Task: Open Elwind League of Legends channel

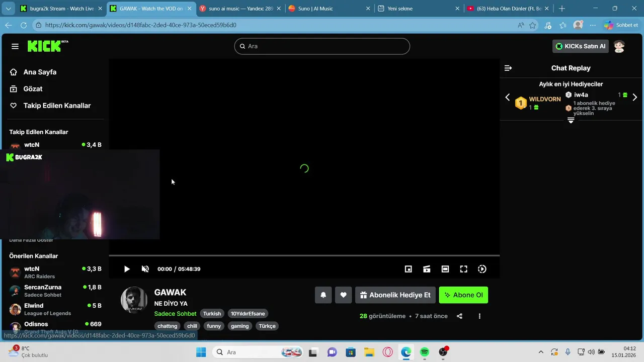Action: (x=55, y=309)
